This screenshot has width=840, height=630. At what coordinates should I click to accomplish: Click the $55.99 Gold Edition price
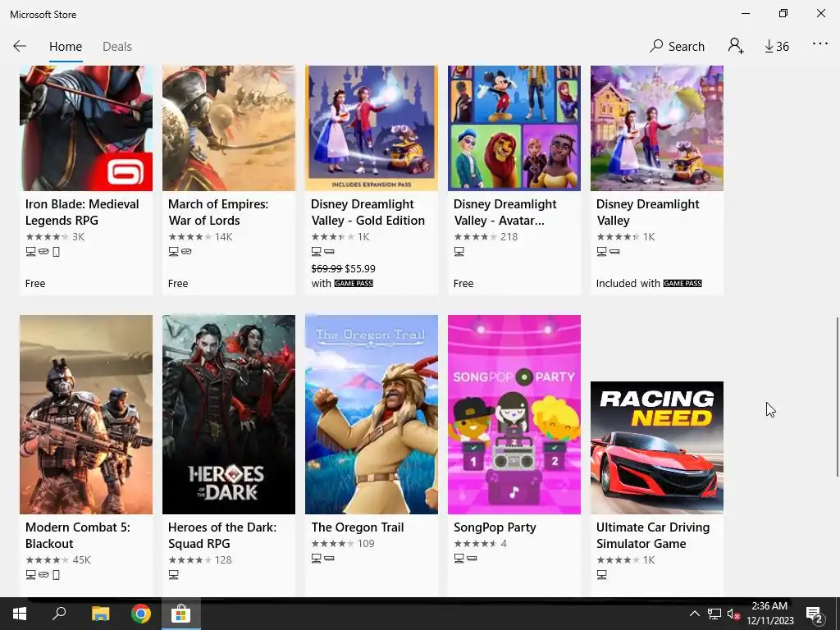click(360, 268)
